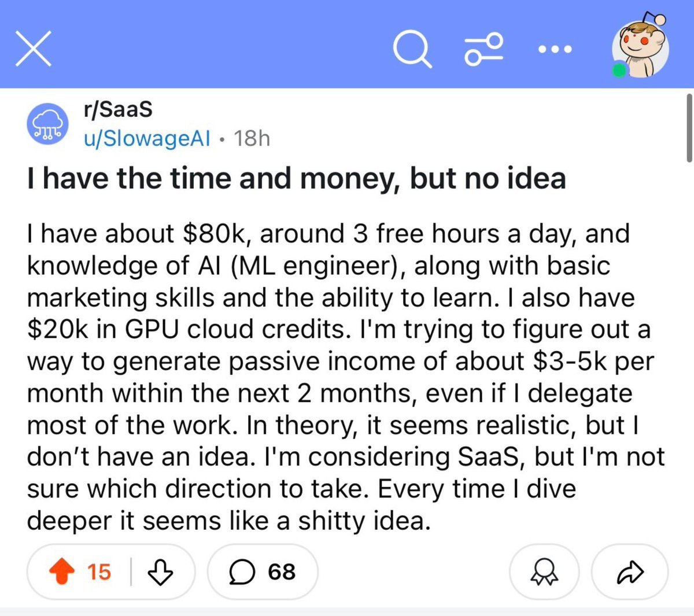Open the u/SlowageAI user profile
This screenshot has width=694, height=616.
click(x=147, y=139)
